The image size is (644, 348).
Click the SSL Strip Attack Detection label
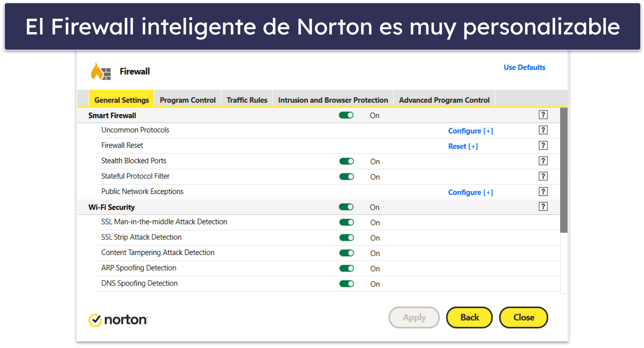click(141, 237)
